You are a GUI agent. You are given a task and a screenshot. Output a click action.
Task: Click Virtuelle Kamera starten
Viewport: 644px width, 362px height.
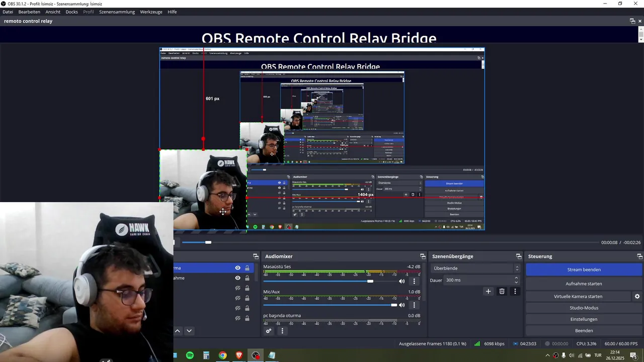578,297
